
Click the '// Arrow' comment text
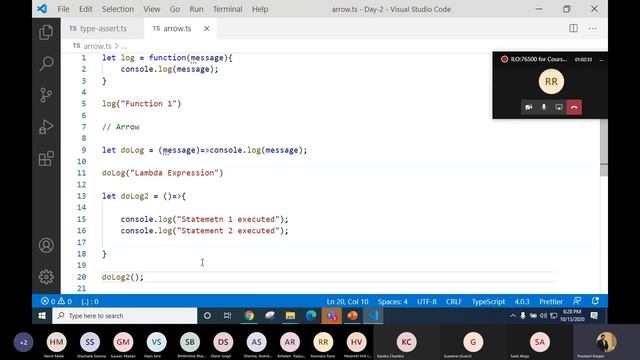coord(120,127)
